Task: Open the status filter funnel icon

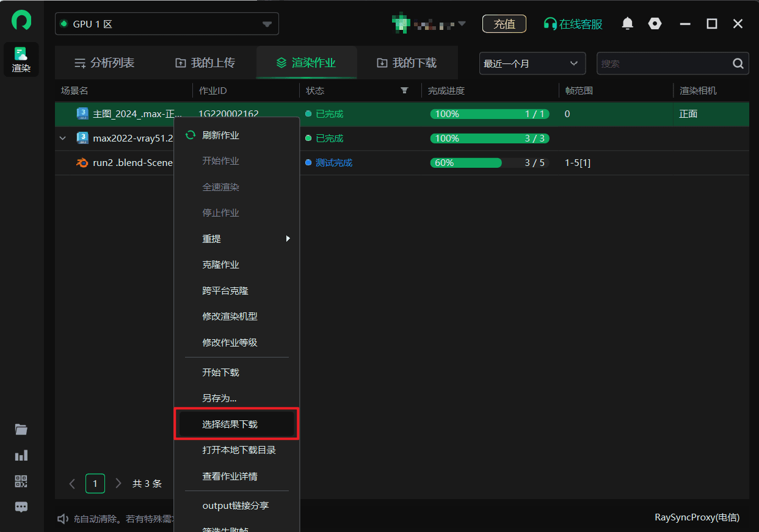Action: pos(404,90)
